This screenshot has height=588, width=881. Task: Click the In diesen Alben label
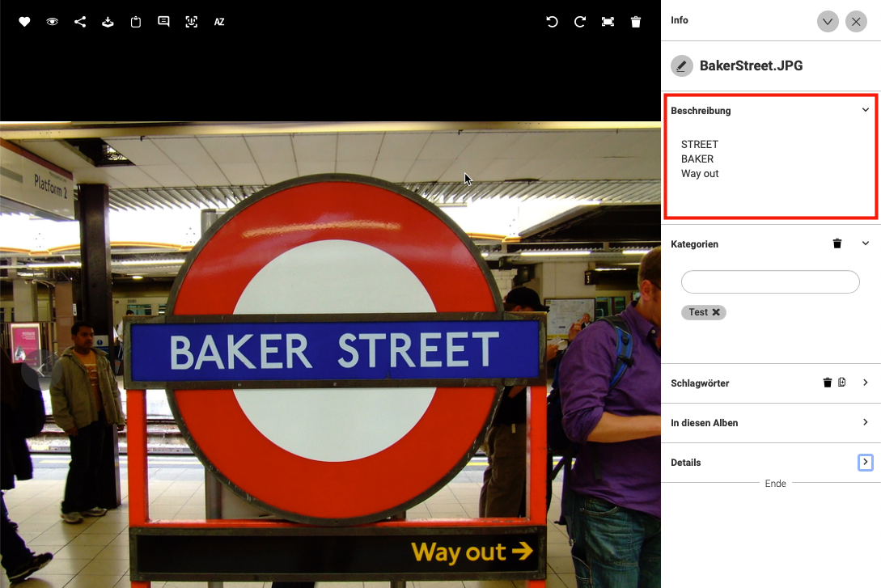pyautogui.click(x=704, y=423)
